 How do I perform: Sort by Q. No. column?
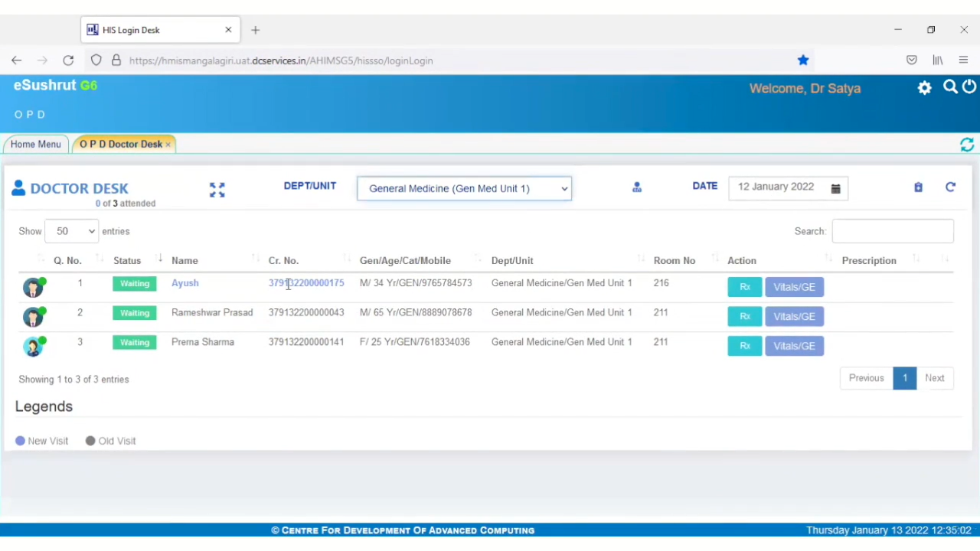tap(68, 261)
